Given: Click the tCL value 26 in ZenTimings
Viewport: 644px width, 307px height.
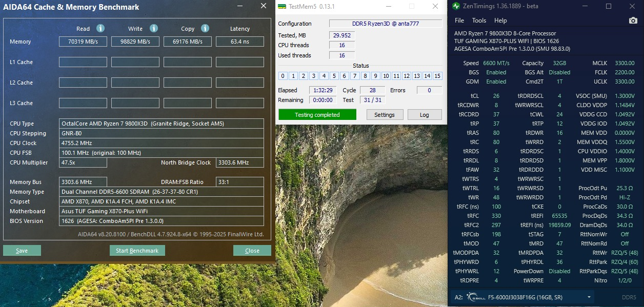Looking at the screenshot, I should pyautogui.click(x=496, y=96).
